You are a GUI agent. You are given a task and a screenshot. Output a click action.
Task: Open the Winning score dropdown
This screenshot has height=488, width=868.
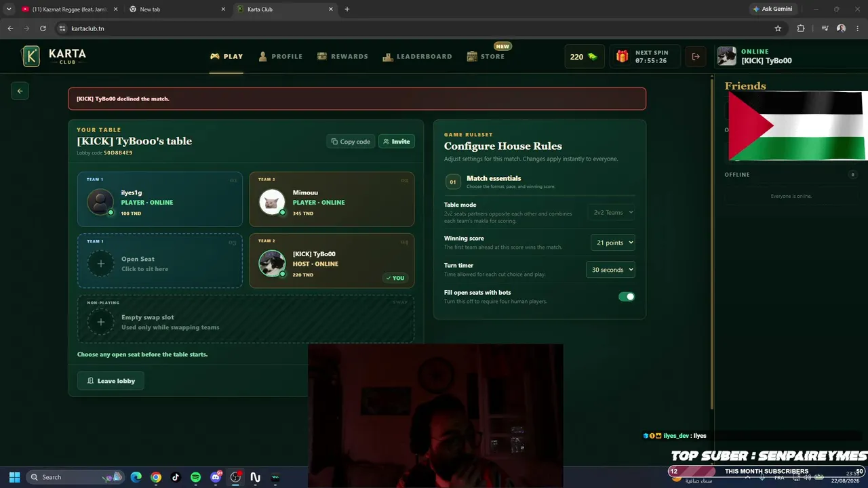click(613, 243)
